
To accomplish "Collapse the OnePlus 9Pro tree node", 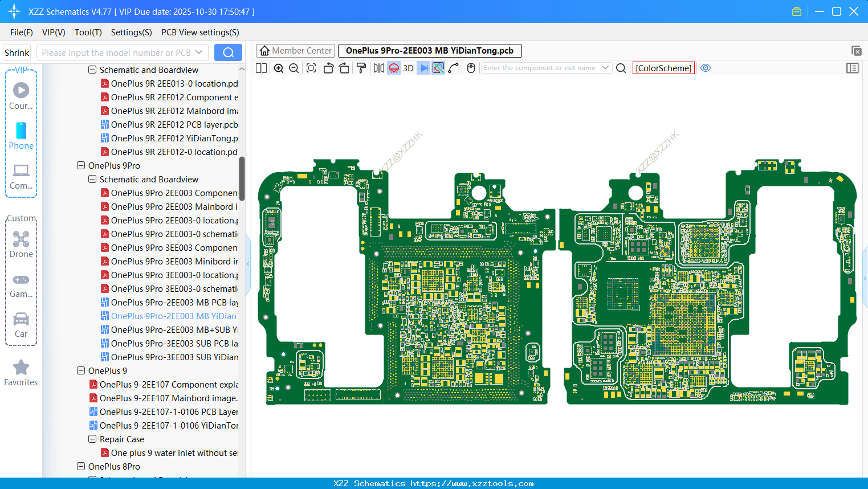I will click(x=81, y=166).
